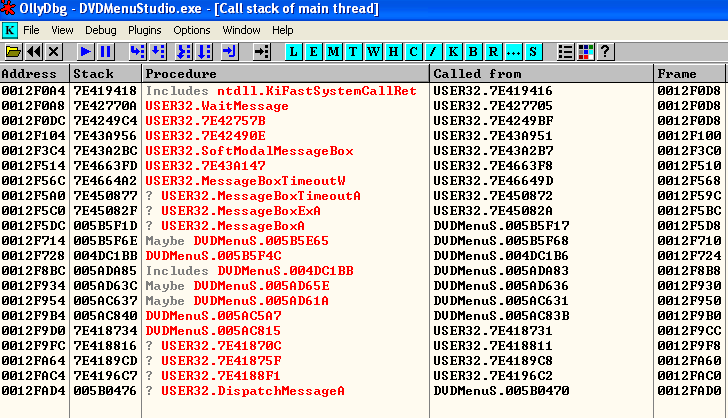Select the USER32.MessageBoxTimeoutW row
The width and height of the screenshot is (728, 418).
click(245, 181)
